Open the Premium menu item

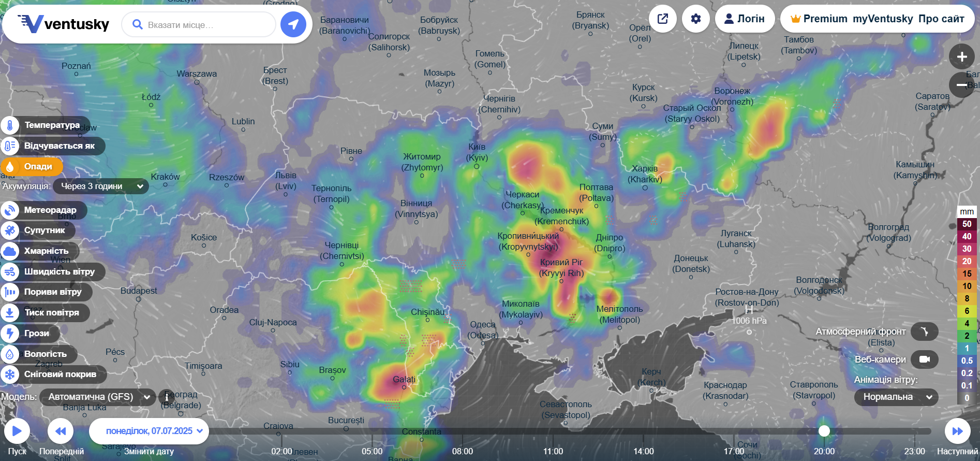tap(819, 19)
